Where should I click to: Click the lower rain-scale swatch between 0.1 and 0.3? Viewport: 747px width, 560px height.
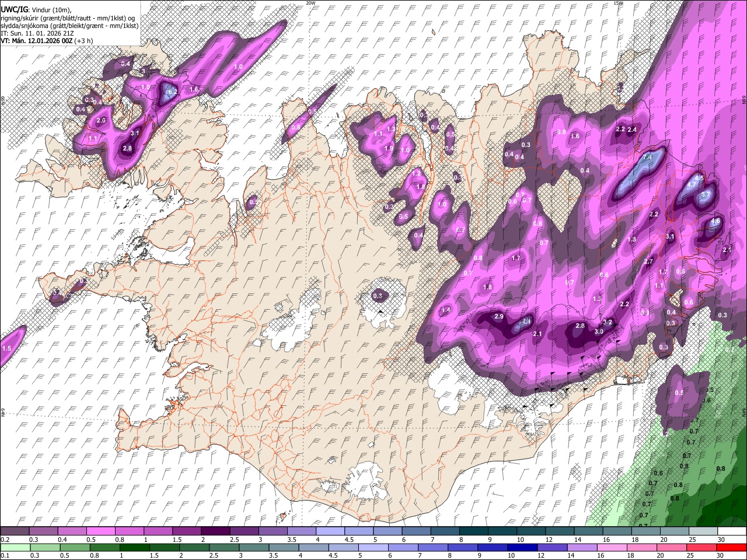tap(15, 547)
